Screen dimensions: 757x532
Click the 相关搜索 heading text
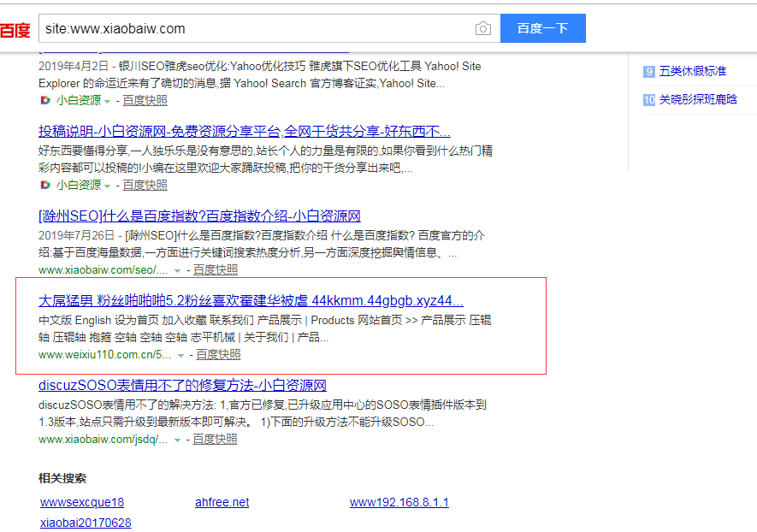coord(62,478)
